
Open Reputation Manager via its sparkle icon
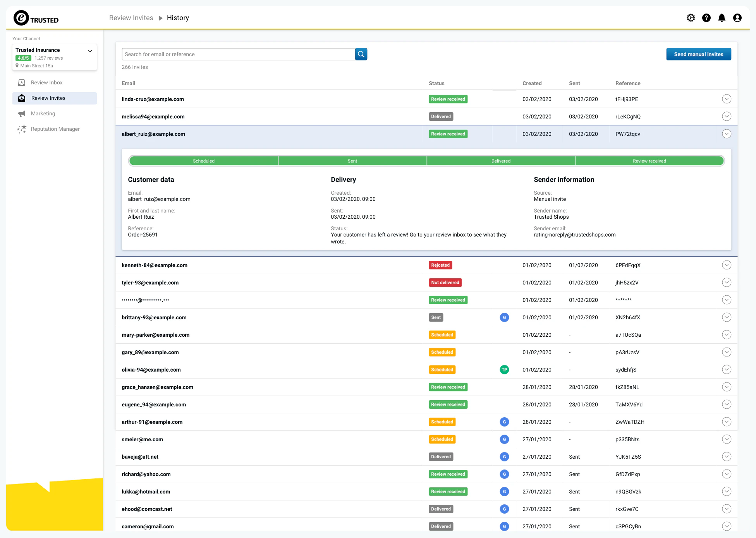22,129
